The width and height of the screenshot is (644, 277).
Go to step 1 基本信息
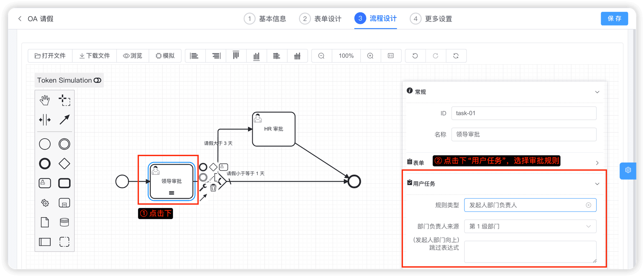(x=265, y=19)
